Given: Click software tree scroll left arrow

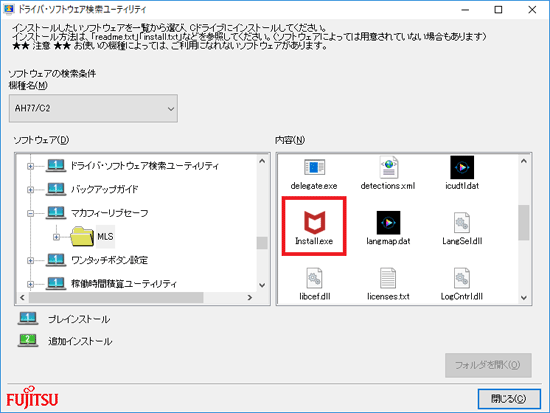Looking at the screenshot, I should click(22, 298).
